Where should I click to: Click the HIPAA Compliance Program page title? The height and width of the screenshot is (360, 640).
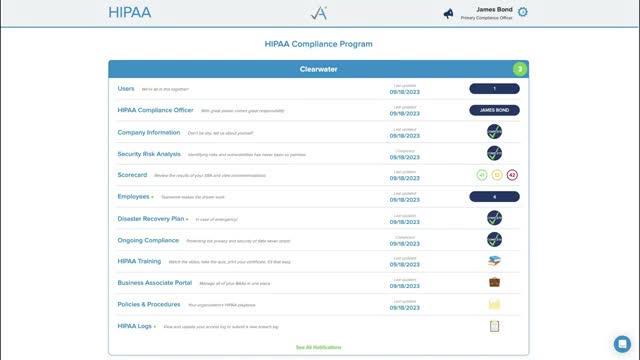pos(318,44)
